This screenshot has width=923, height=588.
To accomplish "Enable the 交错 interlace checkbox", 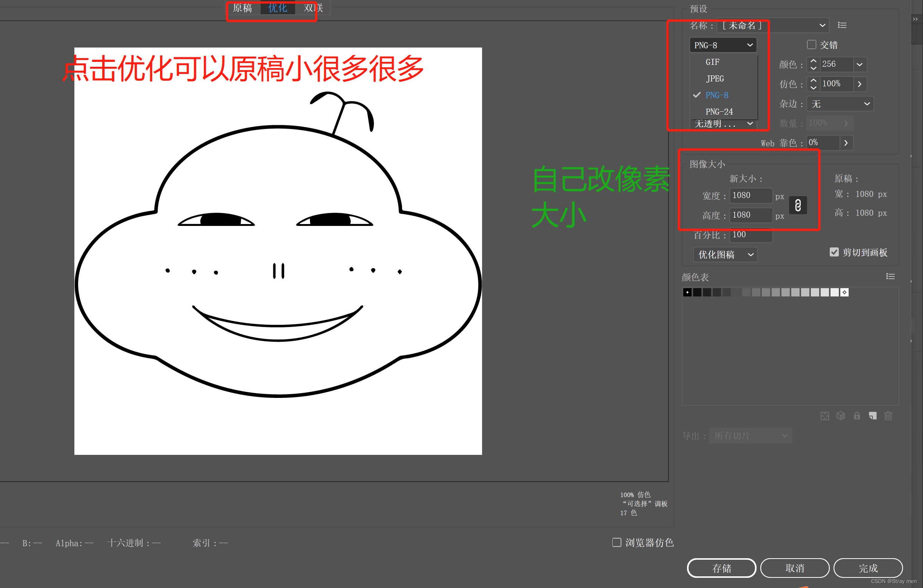I will coord(811,45).
